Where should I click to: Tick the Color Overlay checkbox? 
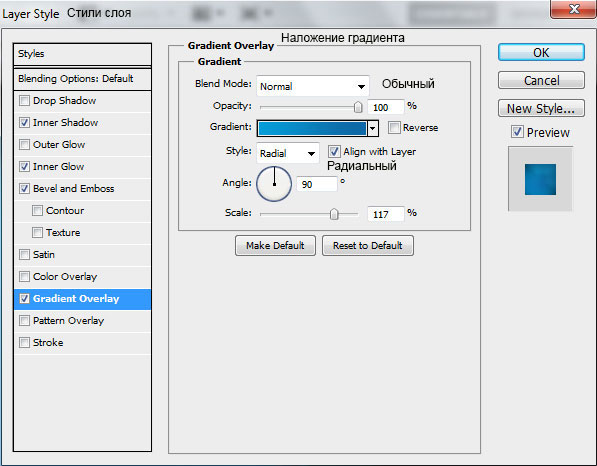[24, 276]
